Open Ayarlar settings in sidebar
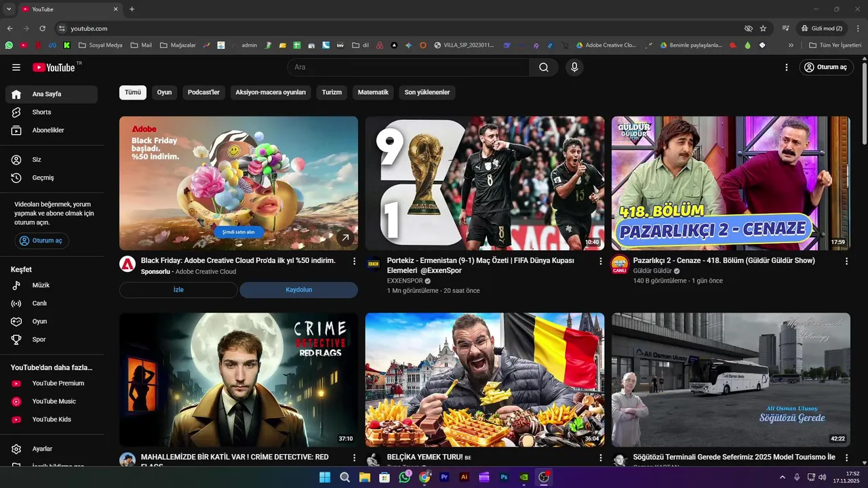Screen dimensions: 868x488 click(x=52, y=449)
